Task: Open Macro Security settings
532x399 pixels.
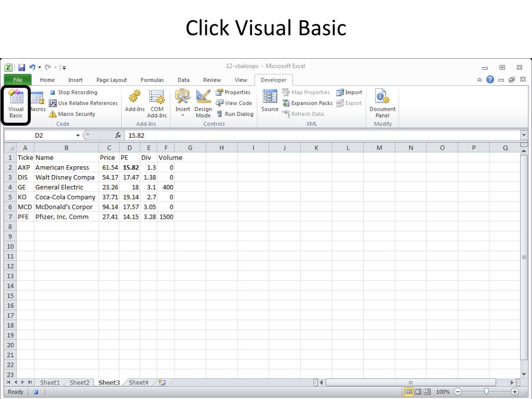Action: (x=72, y=114)
